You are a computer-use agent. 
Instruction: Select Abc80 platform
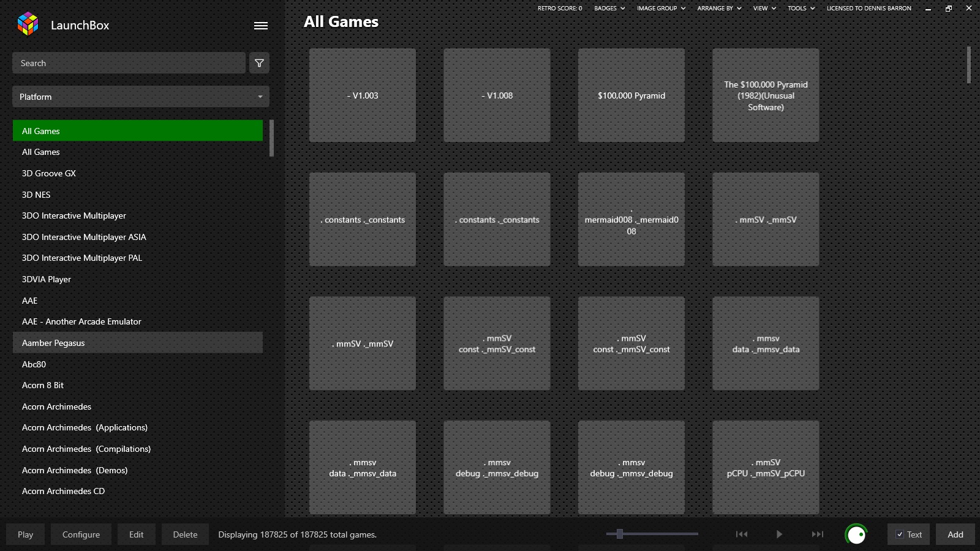(138, 364)
